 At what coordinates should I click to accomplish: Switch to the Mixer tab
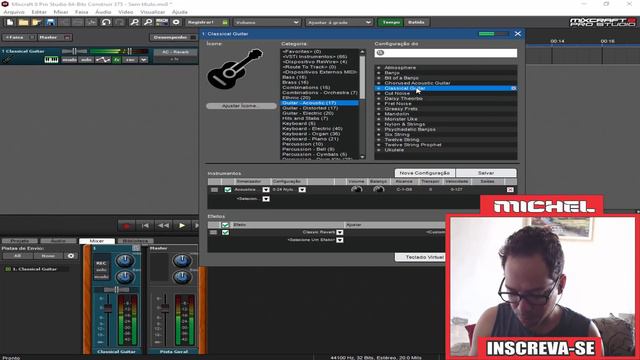[96, 241]
